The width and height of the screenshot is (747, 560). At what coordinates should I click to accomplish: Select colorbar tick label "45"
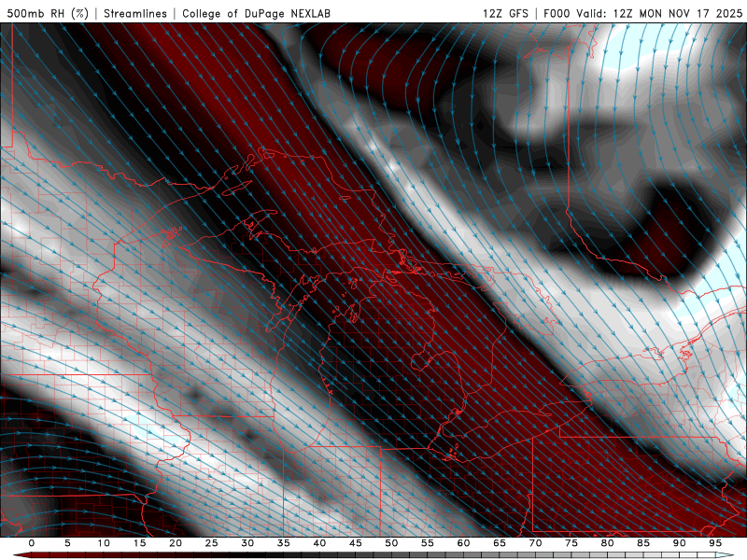tap(356, 543)
